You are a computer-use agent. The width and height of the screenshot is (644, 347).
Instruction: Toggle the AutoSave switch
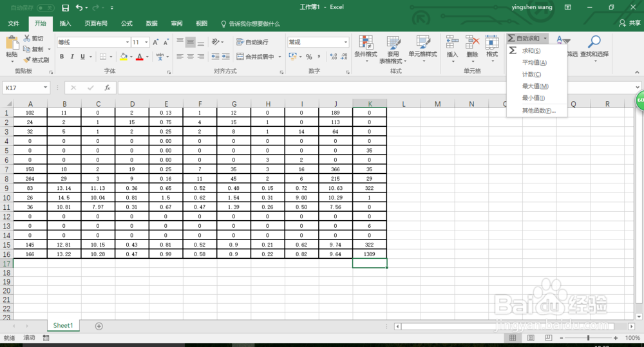click(x=45, y=8)
